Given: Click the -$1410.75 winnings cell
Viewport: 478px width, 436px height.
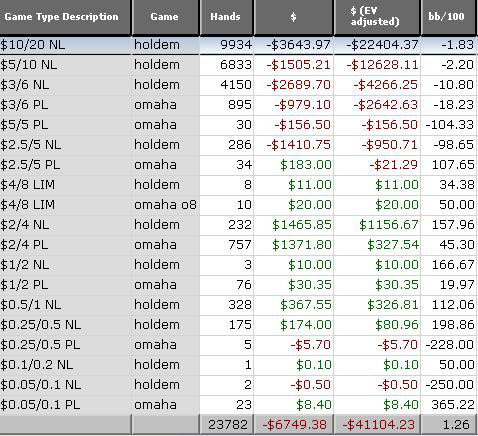Looking at the screenshot, I should (x=294, y=145).
